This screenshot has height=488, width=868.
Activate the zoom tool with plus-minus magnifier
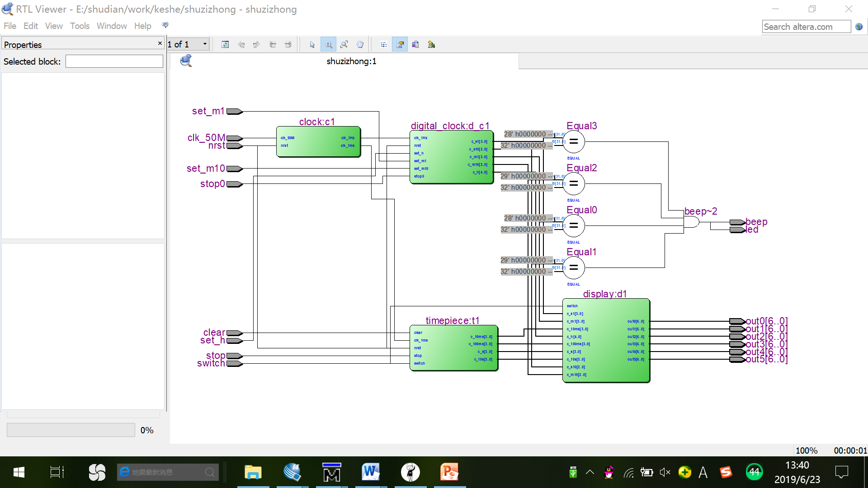coord(328,44)
